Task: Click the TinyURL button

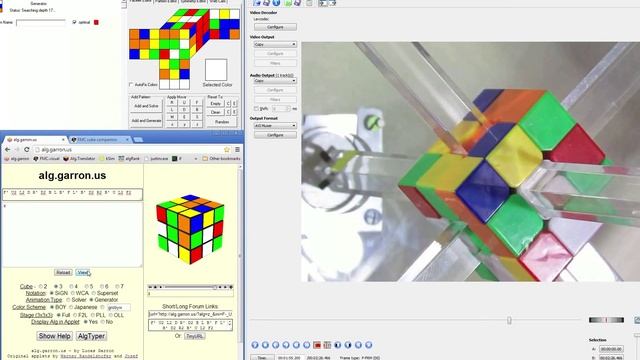Action: [x=194, y=336]
